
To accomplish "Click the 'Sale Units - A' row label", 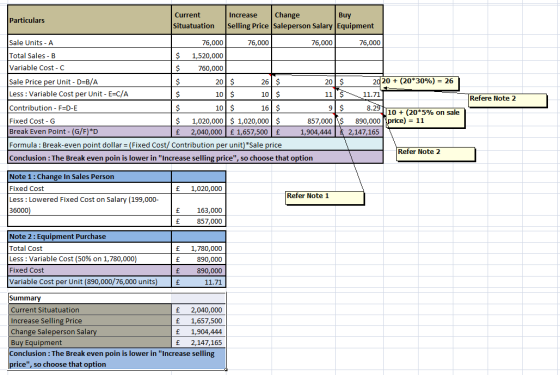I will pyautogui.click(x=89, y=42).
